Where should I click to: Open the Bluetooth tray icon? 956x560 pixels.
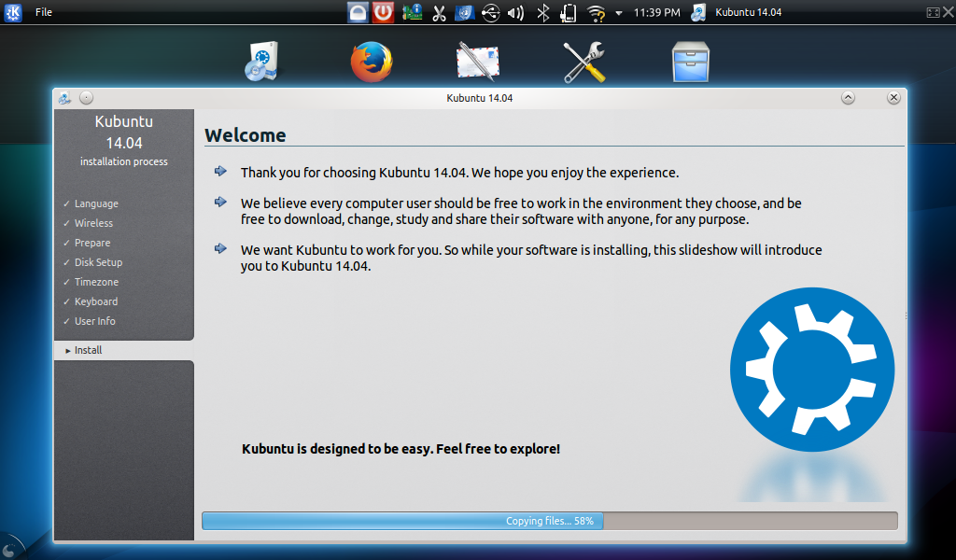(542, 13)
